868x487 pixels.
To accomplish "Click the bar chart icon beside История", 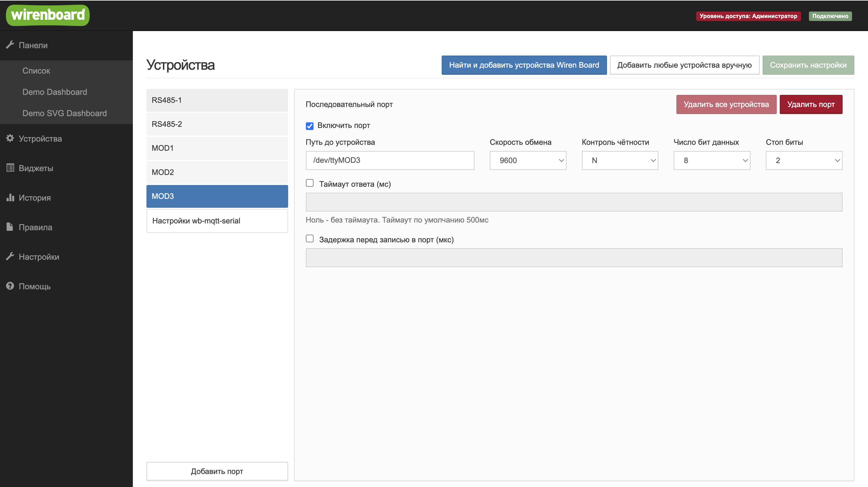I will (10, 197).
